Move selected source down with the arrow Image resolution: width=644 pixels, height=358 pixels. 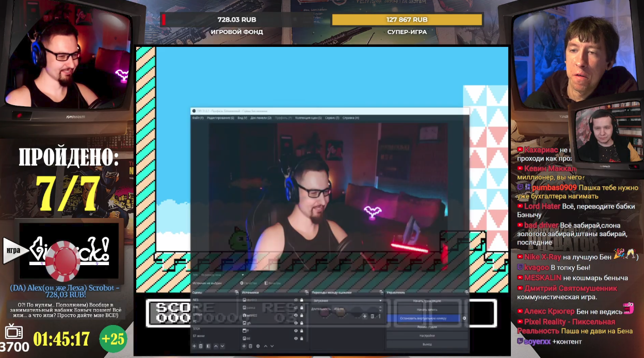(272, 346)
